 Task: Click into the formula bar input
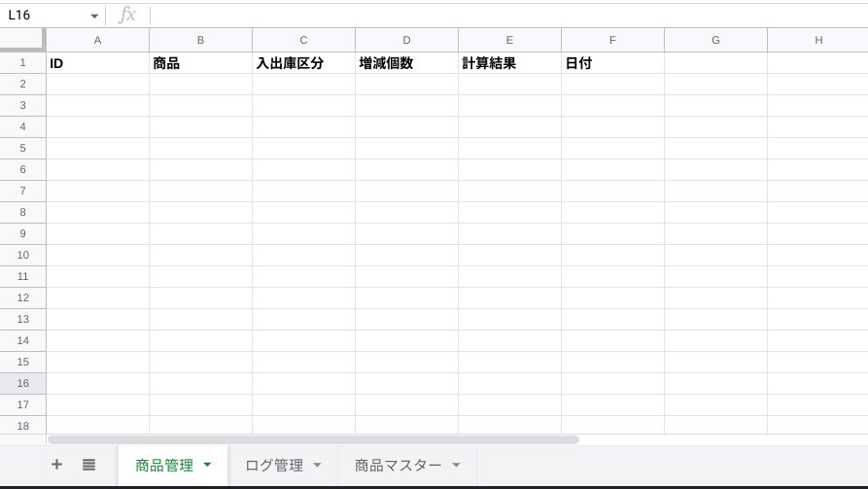tap(505, 15)
